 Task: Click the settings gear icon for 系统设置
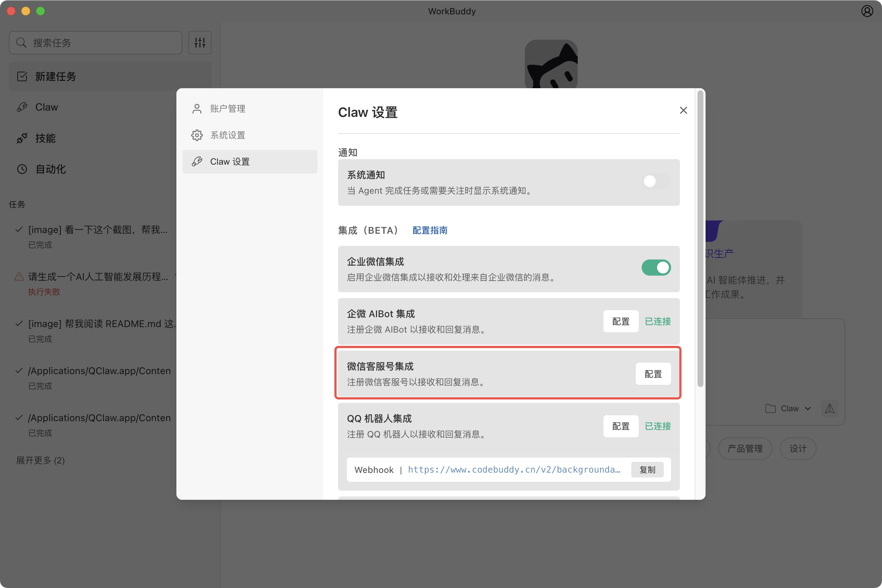pyautogui.click(x=197, y=135)
